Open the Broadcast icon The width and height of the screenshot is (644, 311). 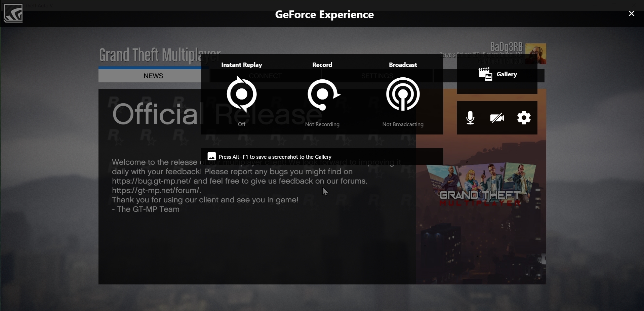[403, 94]
